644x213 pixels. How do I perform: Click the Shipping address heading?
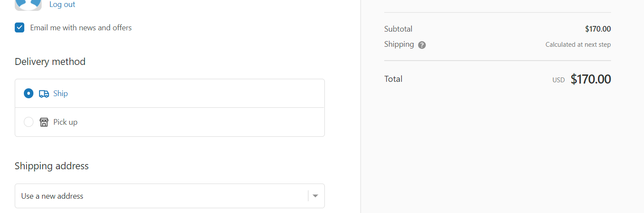(52, 166)
